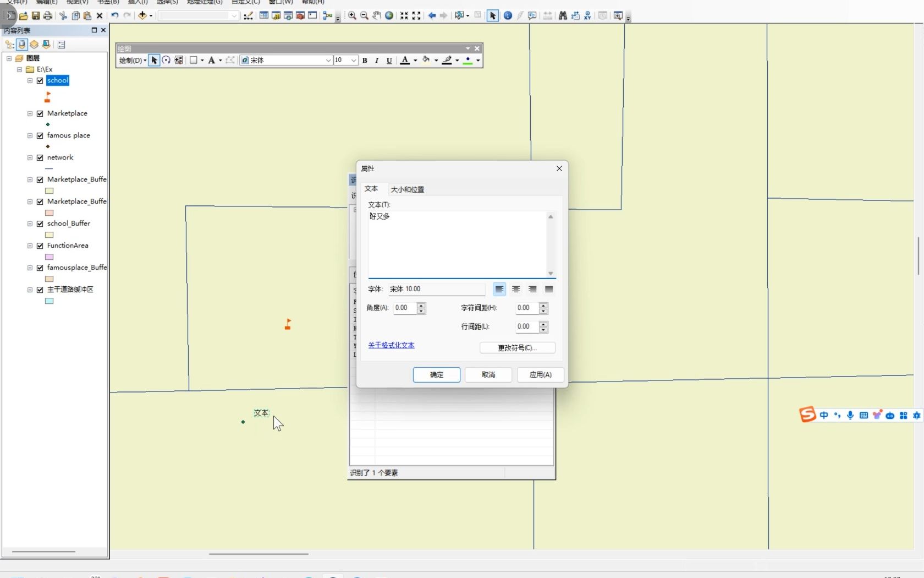Screen dimensions: 924x578
Task: Close the 属性 dialog
Action: pos(559,168)
